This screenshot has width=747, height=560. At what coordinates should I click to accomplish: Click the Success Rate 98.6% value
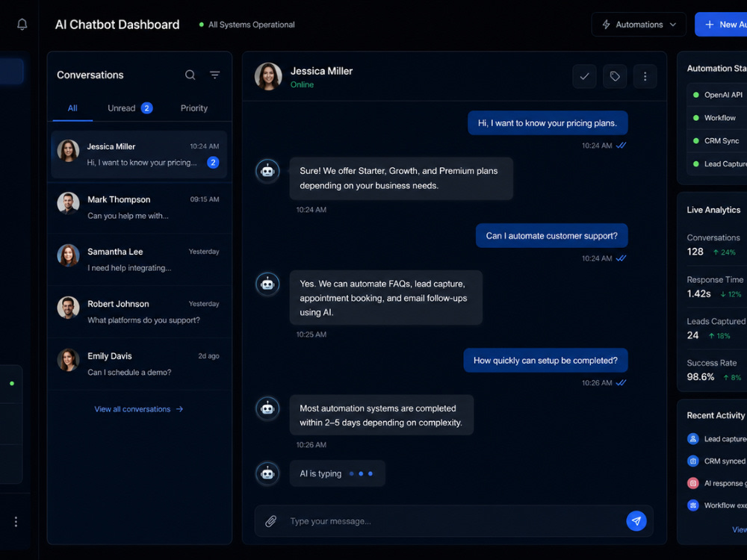(701, 376)
